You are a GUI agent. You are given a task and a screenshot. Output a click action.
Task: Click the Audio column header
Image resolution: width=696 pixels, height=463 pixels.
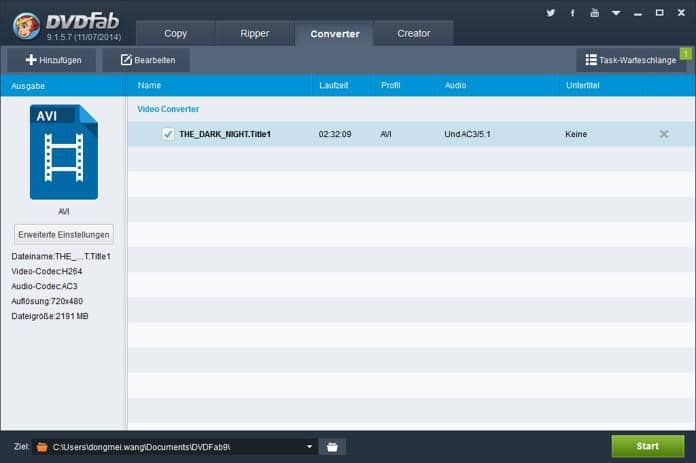tap(455, 85)
